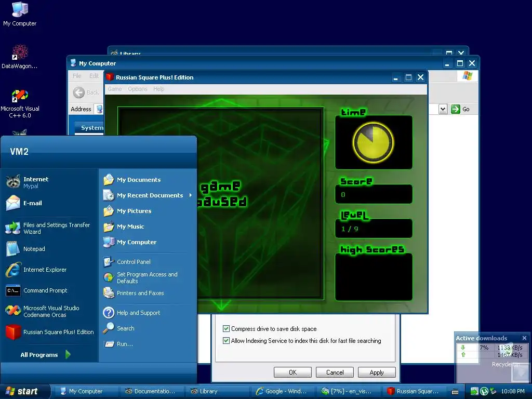Image resolution: width=532 pixels, height=399 pixels.
Task: Open My Documents folder in Start menu
Action: [x=148, y=179]
